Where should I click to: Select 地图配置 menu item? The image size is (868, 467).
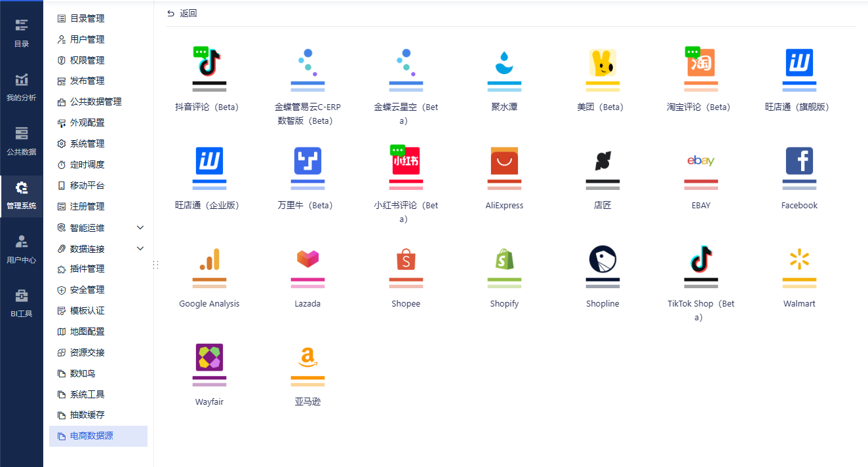tap(98, 331)
